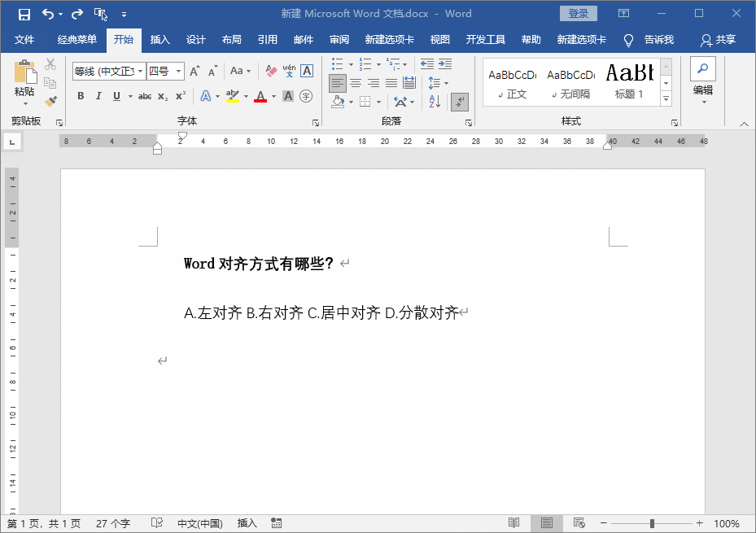Apply the yellow text highlight color
756x533 pixels.
click(233, 96)
